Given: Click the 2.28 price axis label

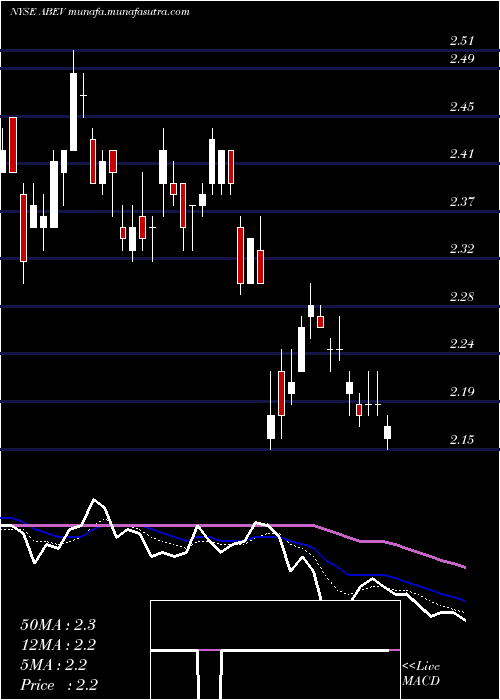Looking at the screenshot, I should (x=462, y=297).
